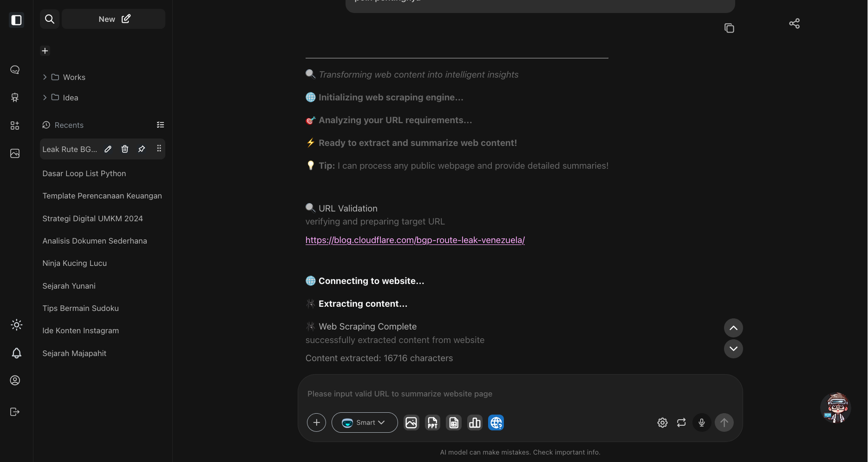
Task: Click the share conversation icon
Action: 794,23
